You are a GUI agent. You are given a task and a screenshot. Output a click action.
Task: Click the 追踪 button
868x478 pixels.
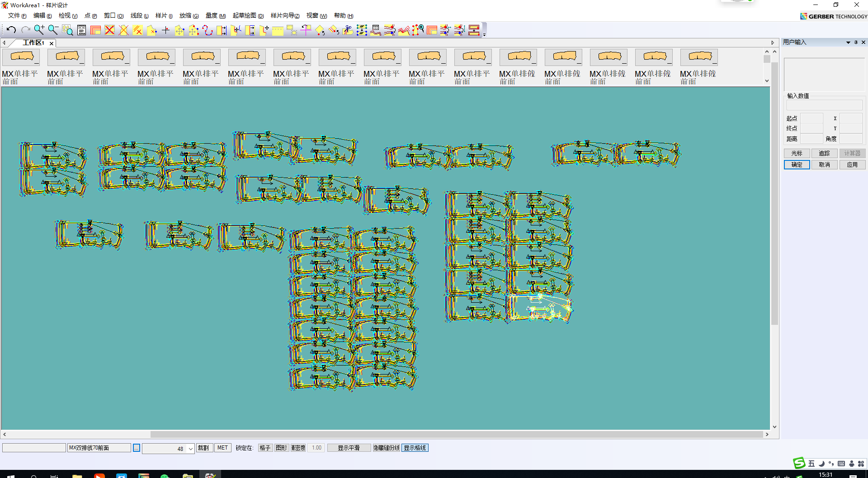[824, 154]
